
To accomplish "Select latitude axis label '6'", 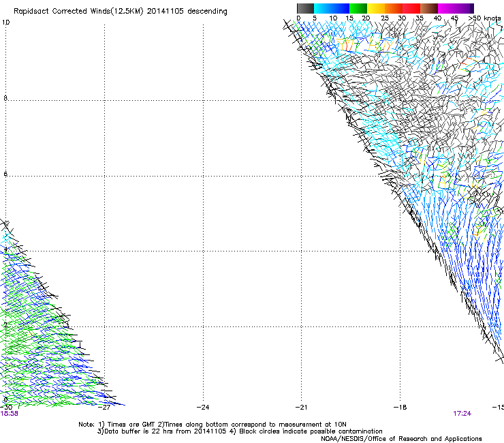I will pos(5,174).
